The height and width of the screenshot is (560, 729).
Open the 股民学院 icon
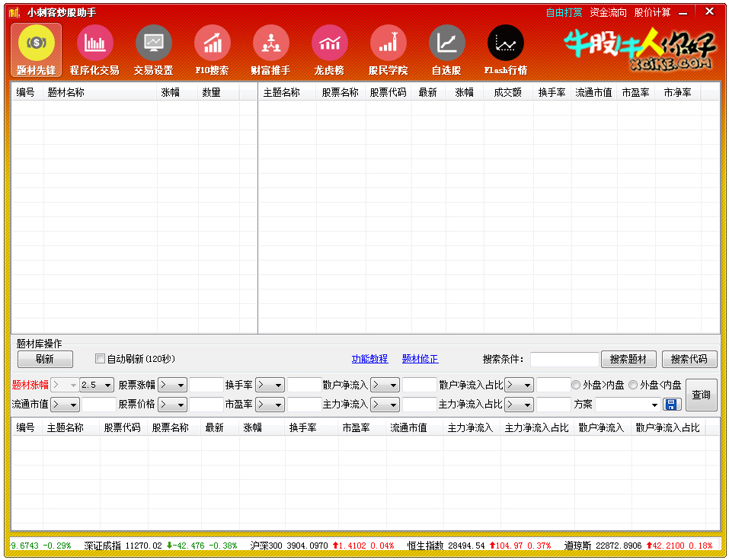click(x=388, y=50)
